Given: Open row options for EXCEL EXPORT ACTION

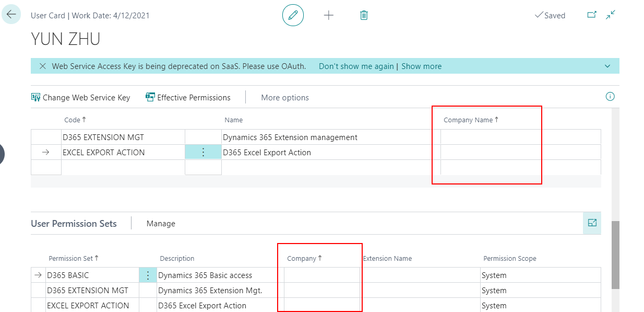Looking at the screenshot, I should tap(203, 152).
